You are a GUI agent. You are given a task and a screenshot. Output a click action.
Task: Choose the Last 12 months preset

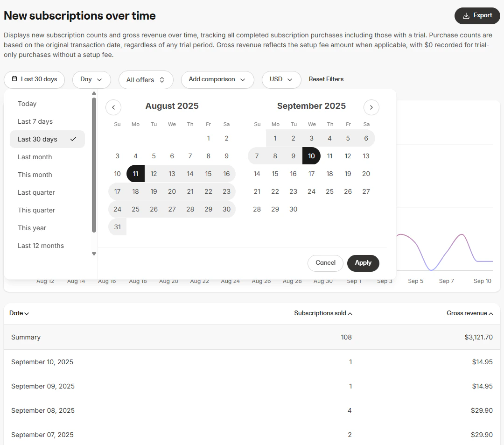pos(41,246)
